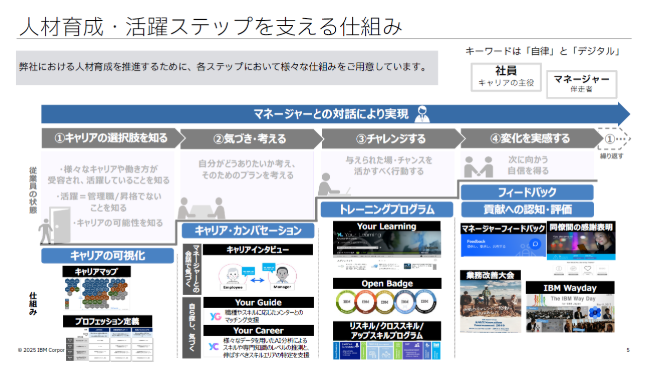
Task: Click the first green Open Badge ring
Action: (347, 302)
